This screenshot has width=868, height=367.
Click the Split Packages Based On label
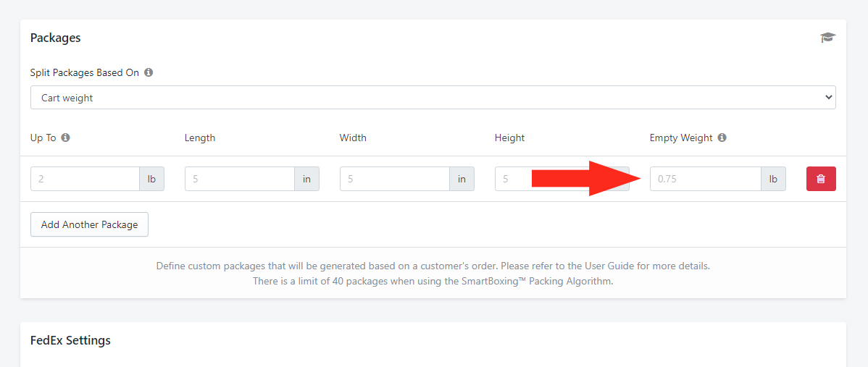85,72
